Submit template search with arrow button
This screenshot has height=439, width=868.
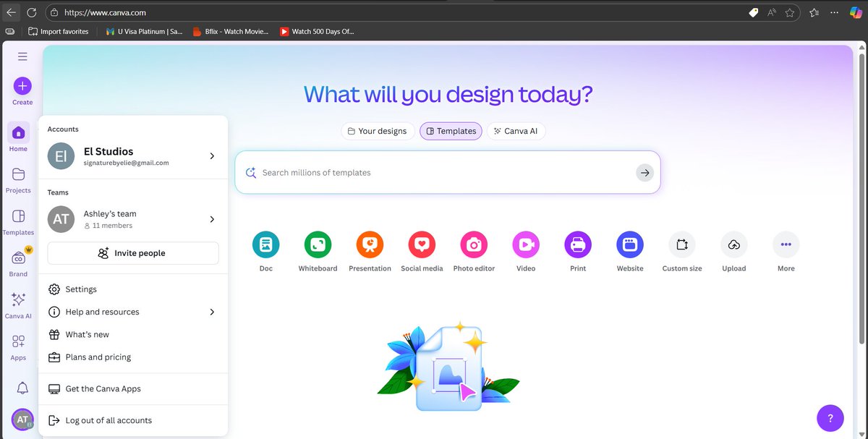[x=644, y=172]
